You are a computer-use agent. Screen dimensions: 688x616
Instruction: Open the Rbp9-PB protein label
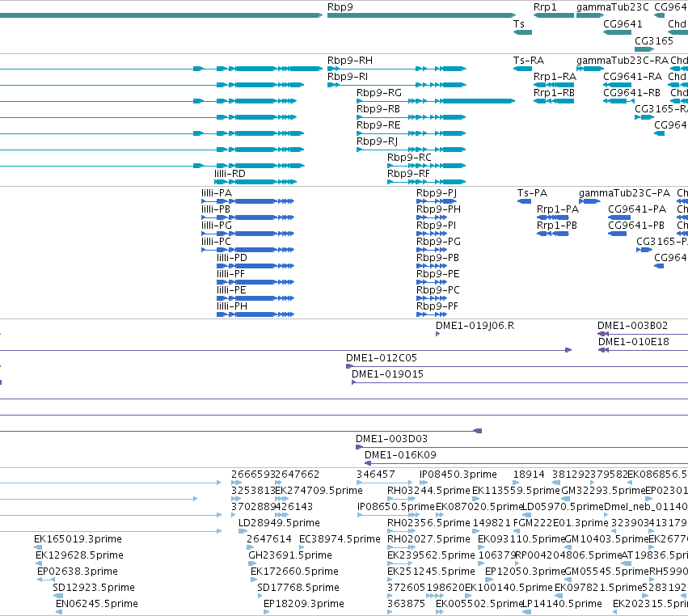coord(437,259)
